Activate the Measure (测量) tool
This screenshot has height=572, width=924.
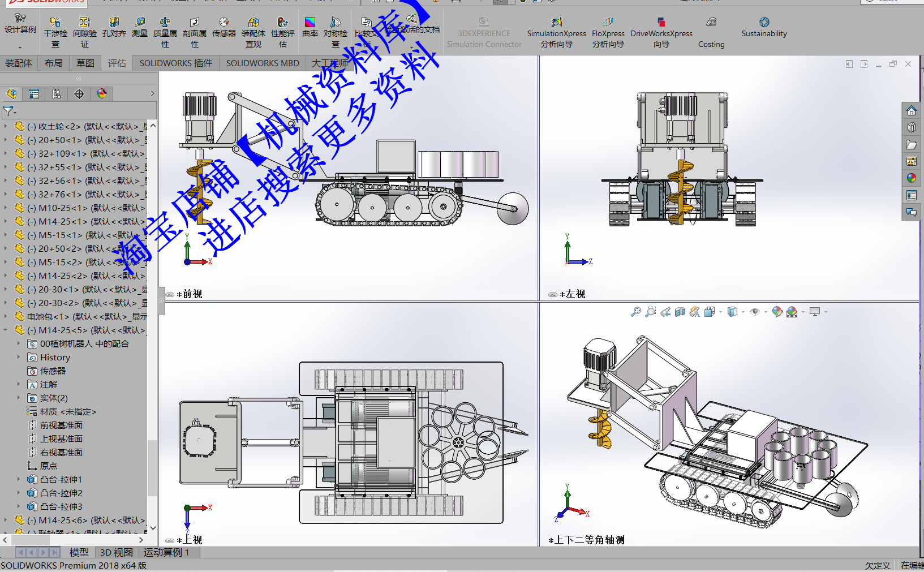[140, 27]
